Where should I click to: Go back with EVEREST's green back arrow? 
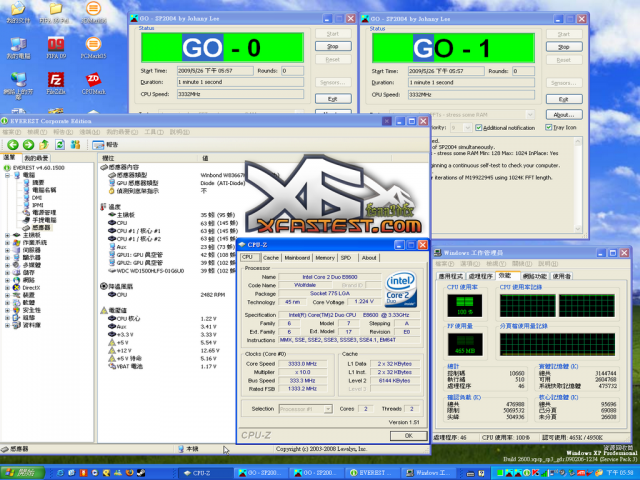(13, 144)
